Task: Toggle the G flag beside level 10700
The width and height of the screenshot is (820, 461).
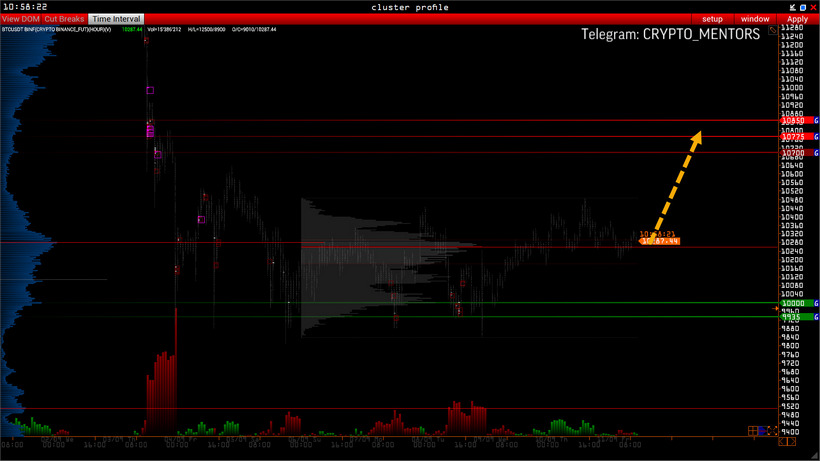Action: [x=816, y=153]
